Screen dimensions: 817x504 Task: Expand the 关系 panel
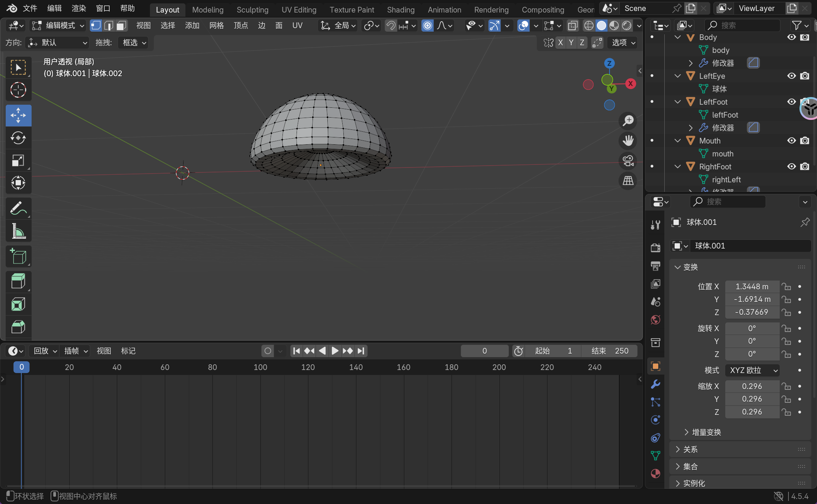coord(690,449)
